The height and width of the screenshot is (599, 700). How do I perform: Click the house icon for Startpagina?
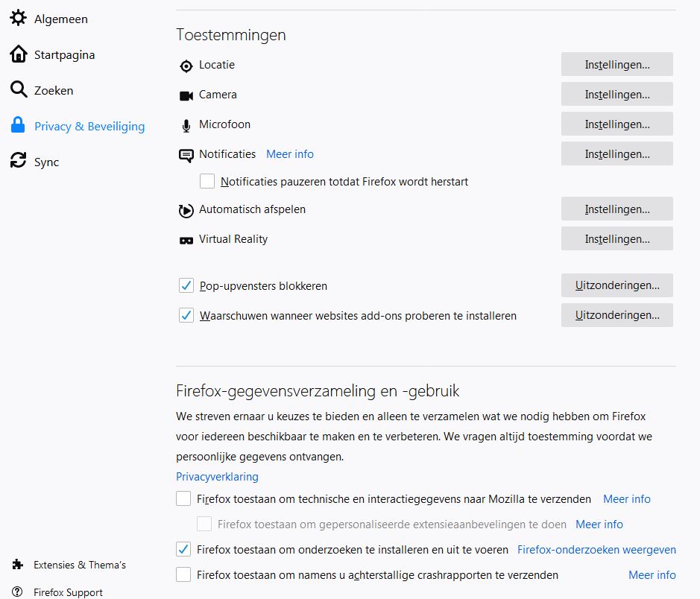[x=18, y=54]
